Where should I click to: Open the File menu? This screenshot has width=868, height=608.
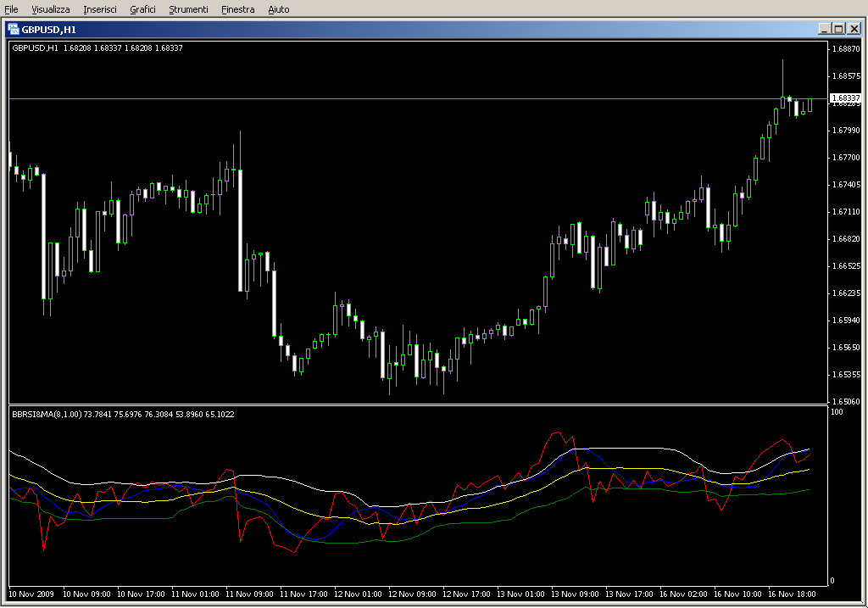(11, 9)
